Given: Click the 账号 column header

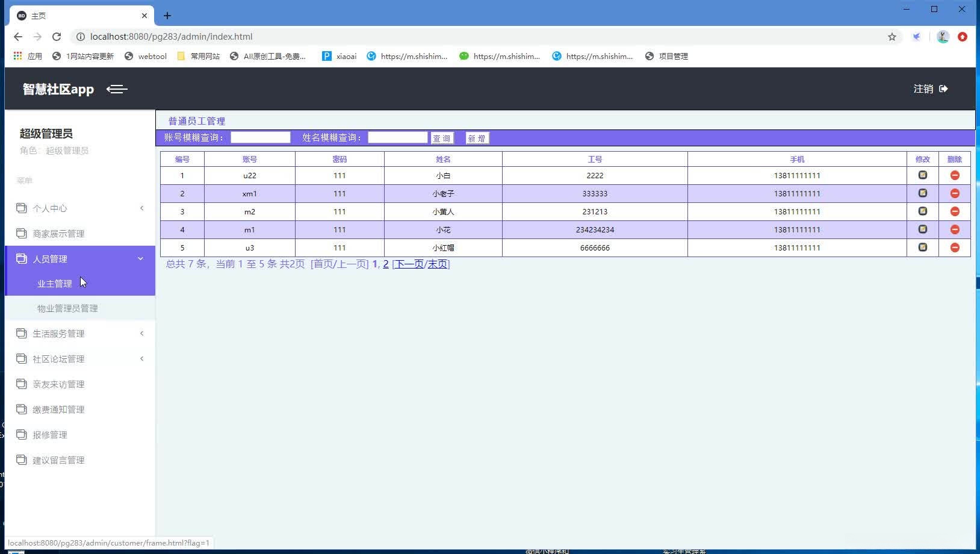Looking at the screenshot, I should [250, 159].
